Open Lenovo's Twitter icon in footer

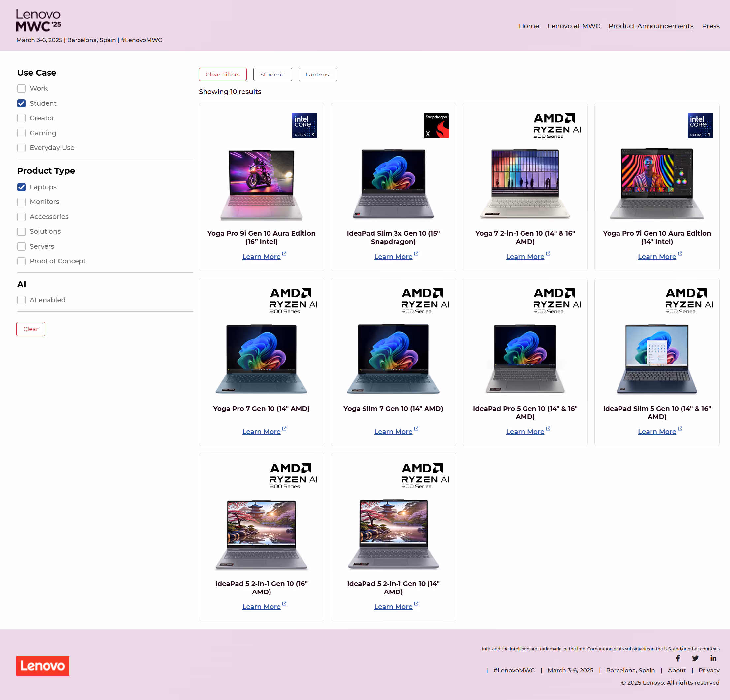point(695,658)
